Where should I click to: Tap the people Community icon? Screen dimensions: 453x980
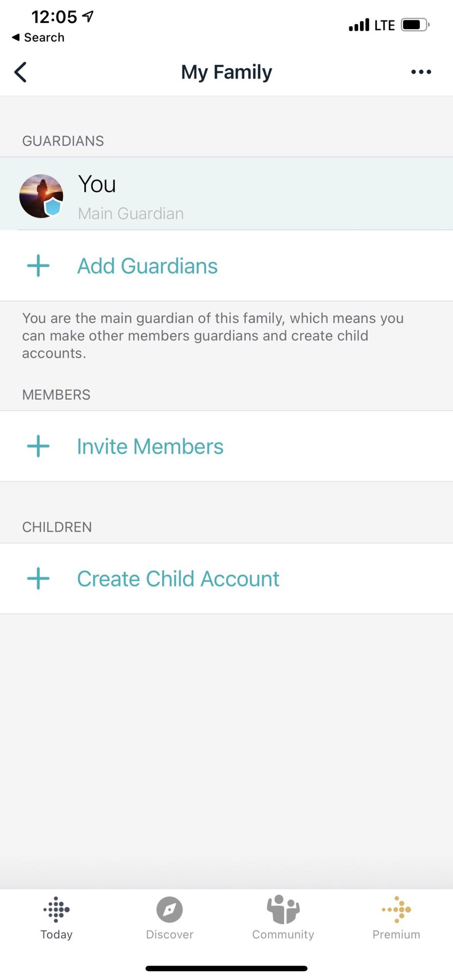pyautogui.click(x=283, y=909)
